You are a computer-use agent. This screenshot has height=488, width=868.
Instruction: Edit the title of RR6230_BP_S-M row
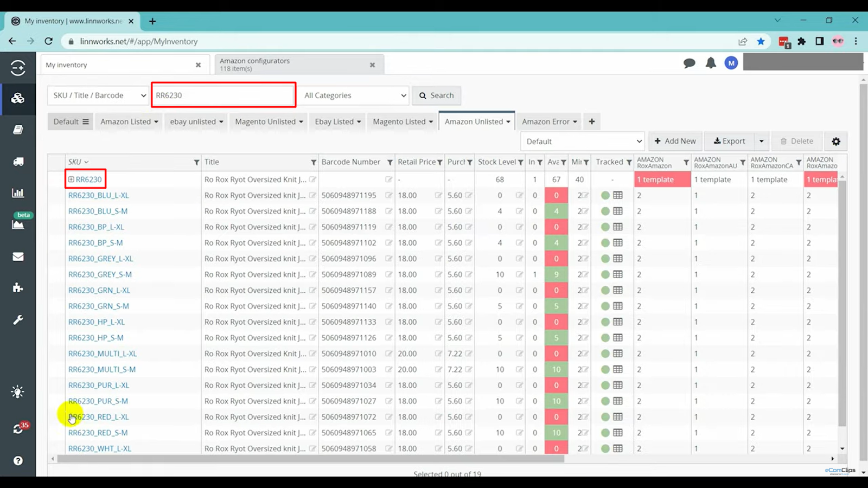[x=312, y=243]
